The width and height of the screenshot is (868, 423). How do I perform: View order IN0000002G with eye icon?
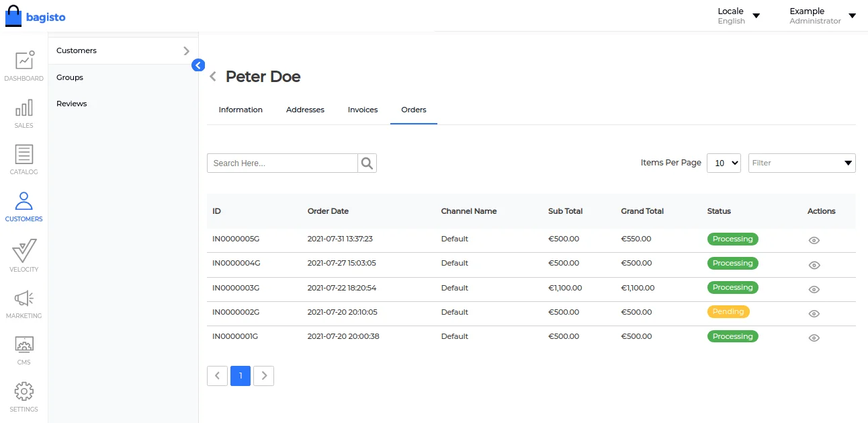click(814, 313)
